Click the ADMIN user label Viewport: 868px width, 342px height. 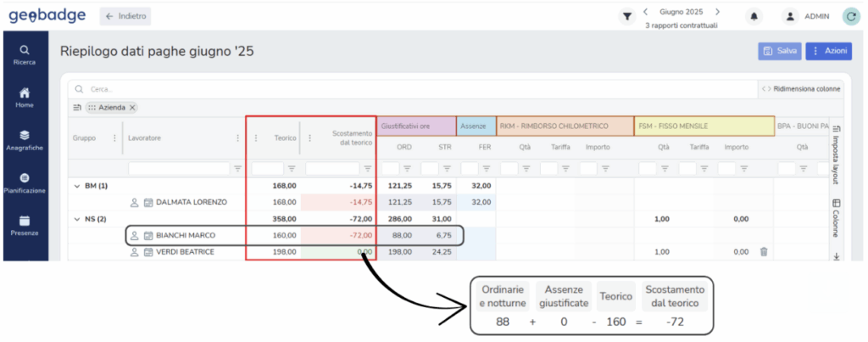click(817, 17)
